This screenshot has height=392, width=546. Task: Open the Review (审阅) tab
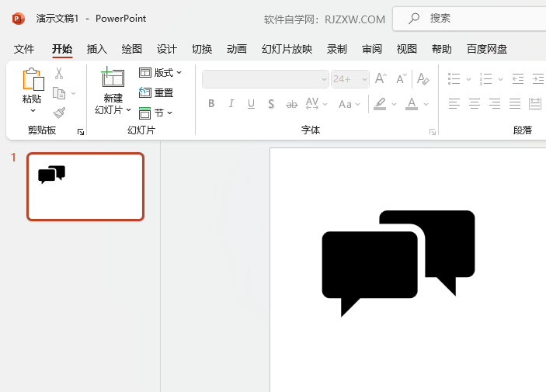point(372,49)
